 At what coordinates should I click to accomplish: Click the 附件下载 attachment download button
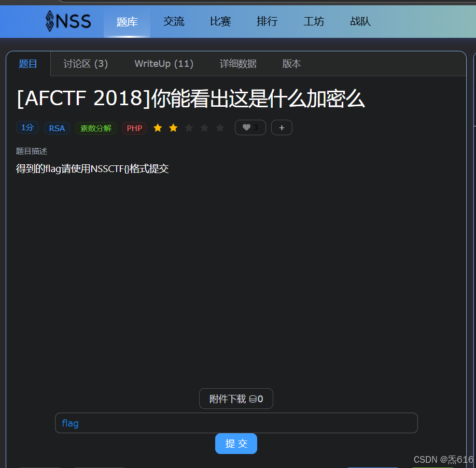pos(236,399)
